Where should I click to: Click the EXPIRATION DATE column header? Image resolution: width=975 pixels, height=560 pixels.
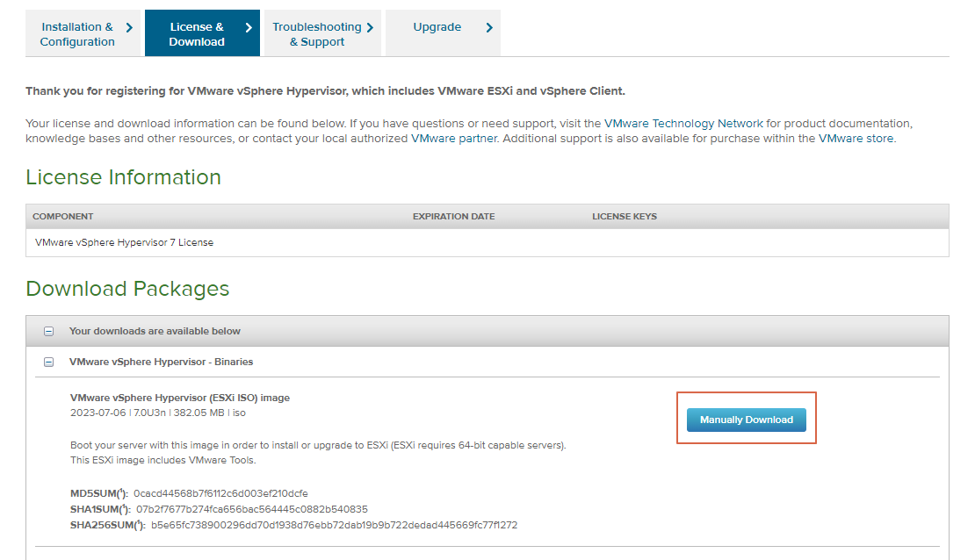(454, 216)
